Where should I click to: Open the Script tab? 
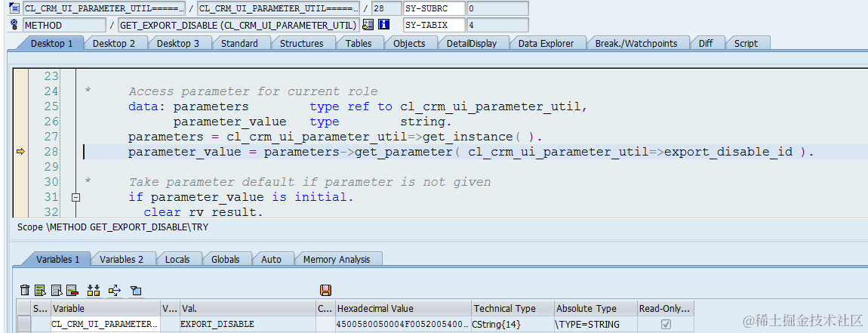coord(746,43)
